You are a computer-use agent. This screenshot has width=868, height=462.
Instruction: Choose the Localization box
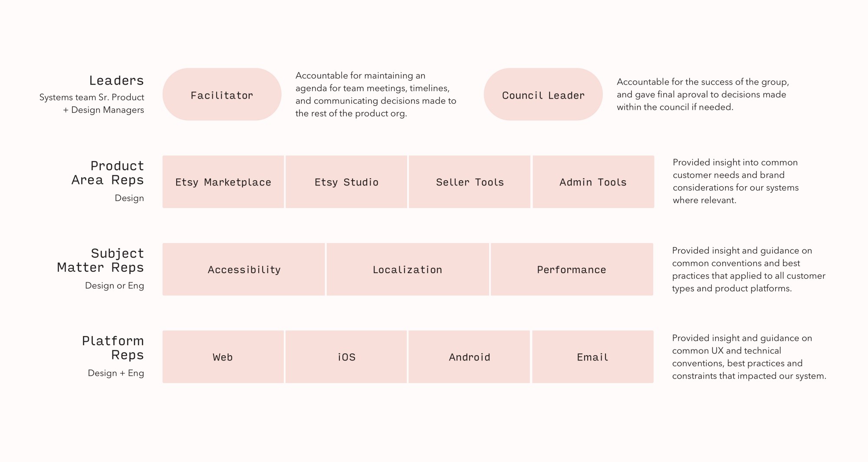tap(408, 270)
